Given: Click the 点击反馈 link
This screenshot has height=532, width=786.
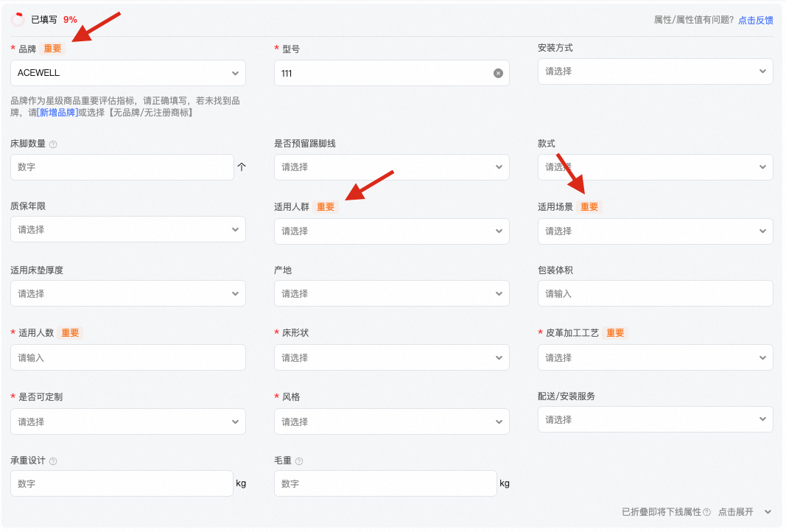Looking at the screenshot, I should [x=755, y=20].
